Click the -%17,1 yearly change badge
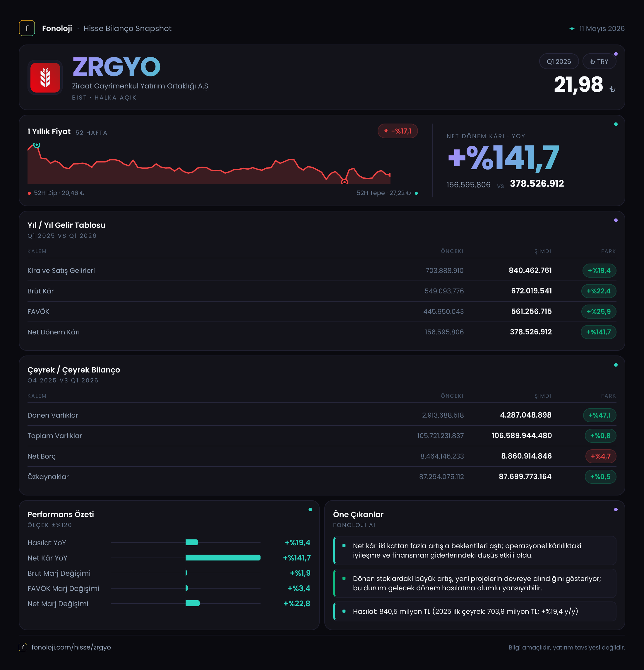 tap(398, 131)
